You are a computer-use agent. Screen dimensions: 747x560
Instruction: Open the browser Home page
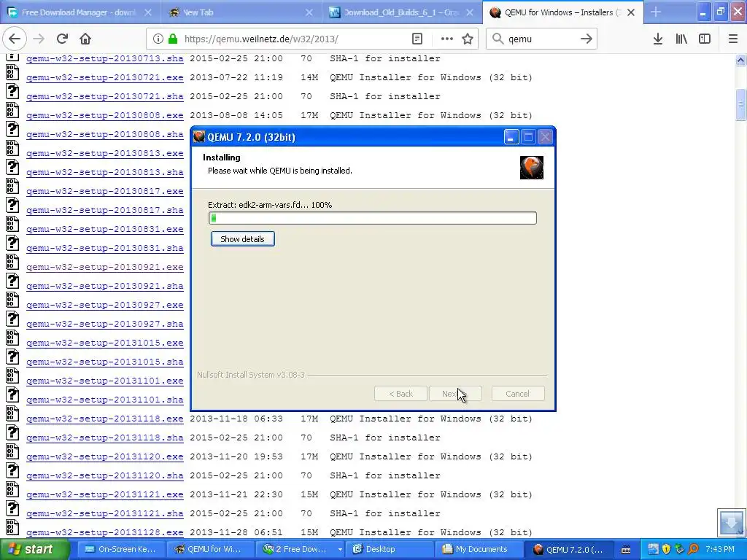point(85,39)
